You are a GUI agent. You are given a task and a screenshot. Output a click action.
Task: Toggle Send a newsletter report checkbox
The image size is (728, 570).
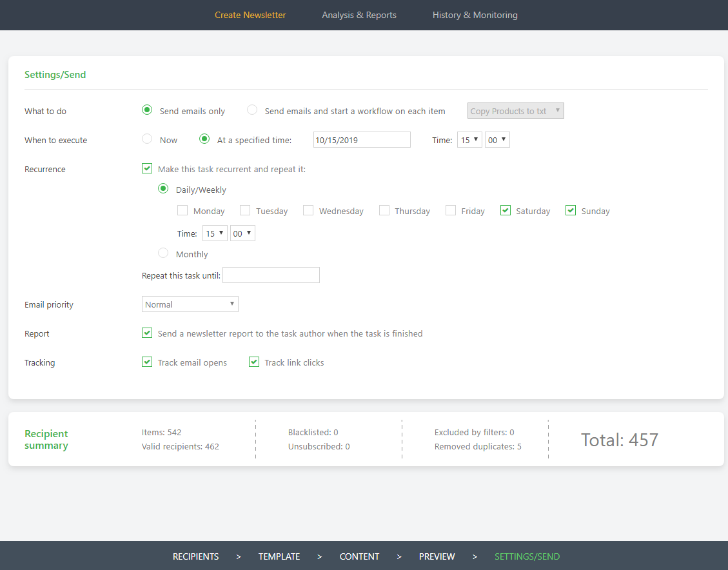click(147, 333)
